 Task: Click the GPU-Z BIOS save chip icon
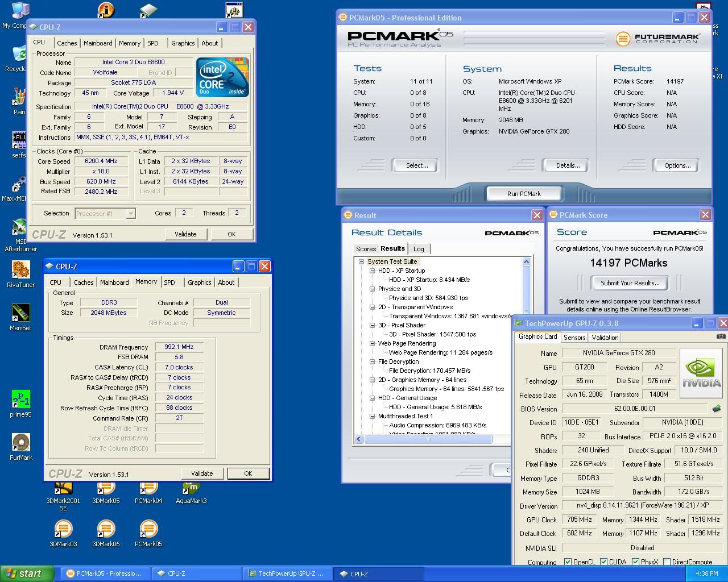(717, 408)
